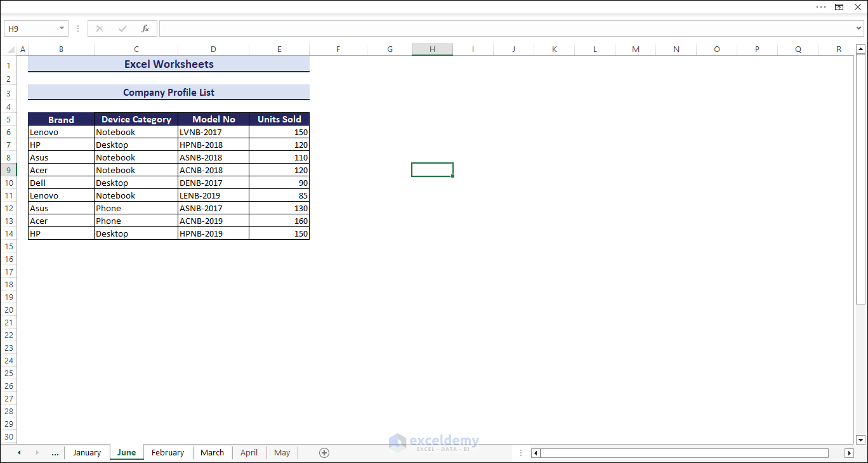
Task: Click the formula bar Cancel X icon
Action: pyautogui.click(x=100, y=29)
